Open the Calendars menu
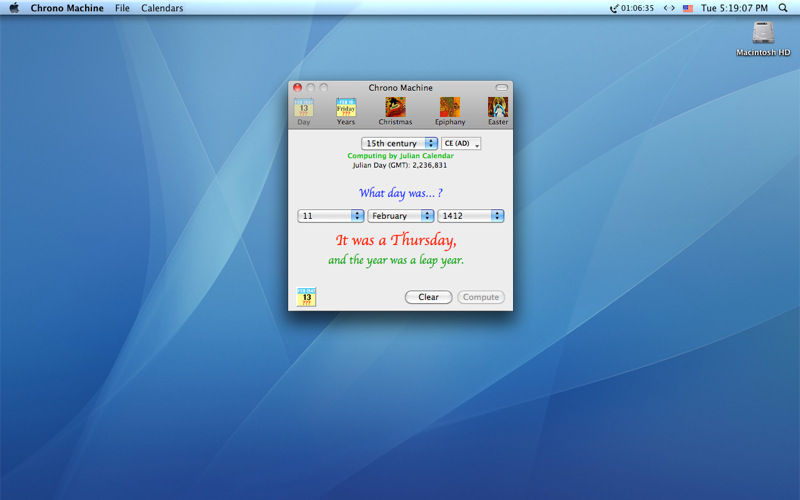The width and height of the screenshot is (800, 500). tap(162, 8)
